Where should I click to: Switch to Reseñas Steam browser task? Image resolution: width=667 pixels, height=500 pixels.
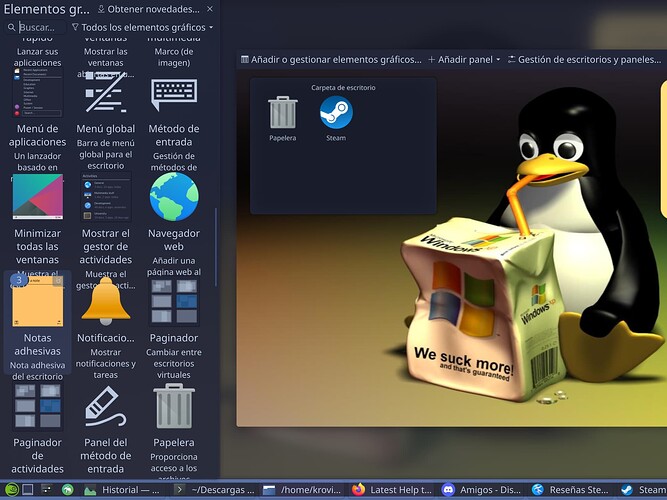[571, 490]
